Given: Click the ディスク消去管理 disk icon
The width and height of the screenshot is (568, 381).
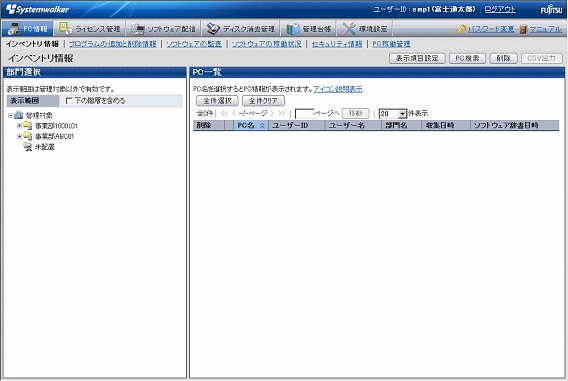Looking at the screenshot, I should tap(213, 29).
